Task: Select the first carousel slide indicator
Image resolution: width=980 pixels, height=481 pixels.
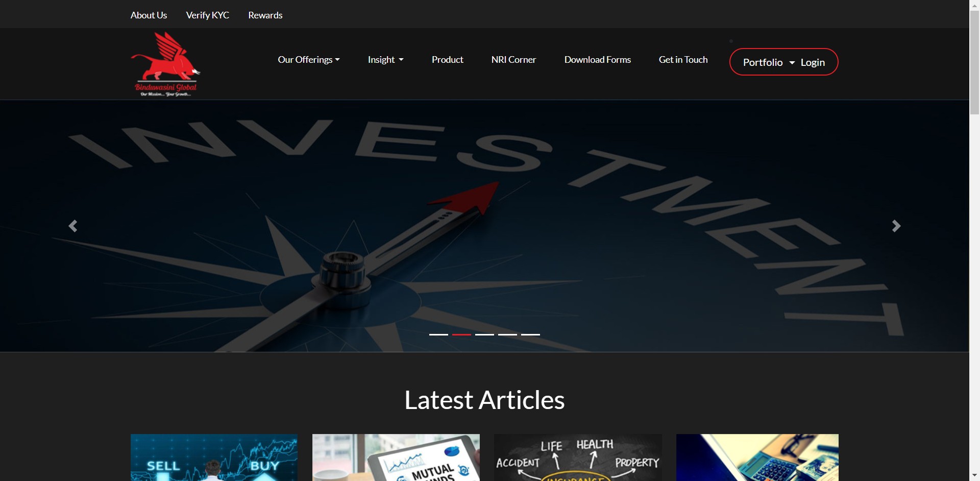Action: tap(438, 334)
